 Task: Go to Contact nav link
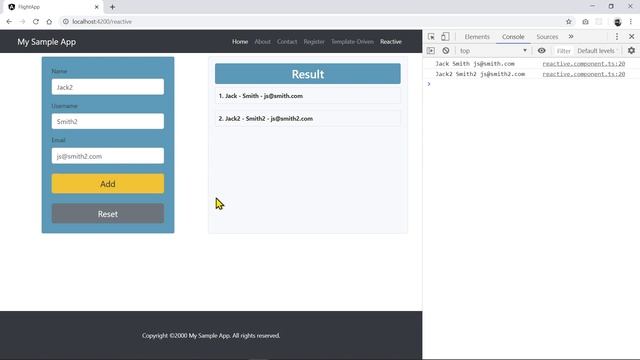click(x=287, y=42)
